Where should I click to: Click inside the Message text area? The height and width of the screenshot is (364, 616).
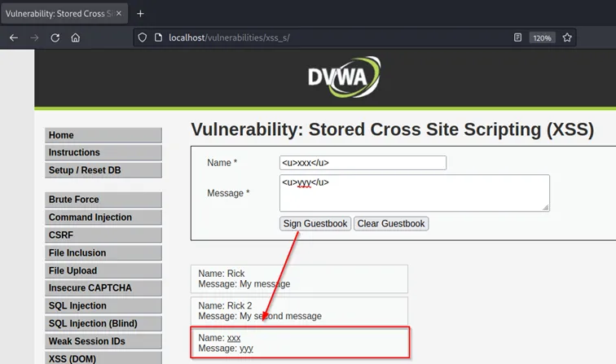(414, 193)
